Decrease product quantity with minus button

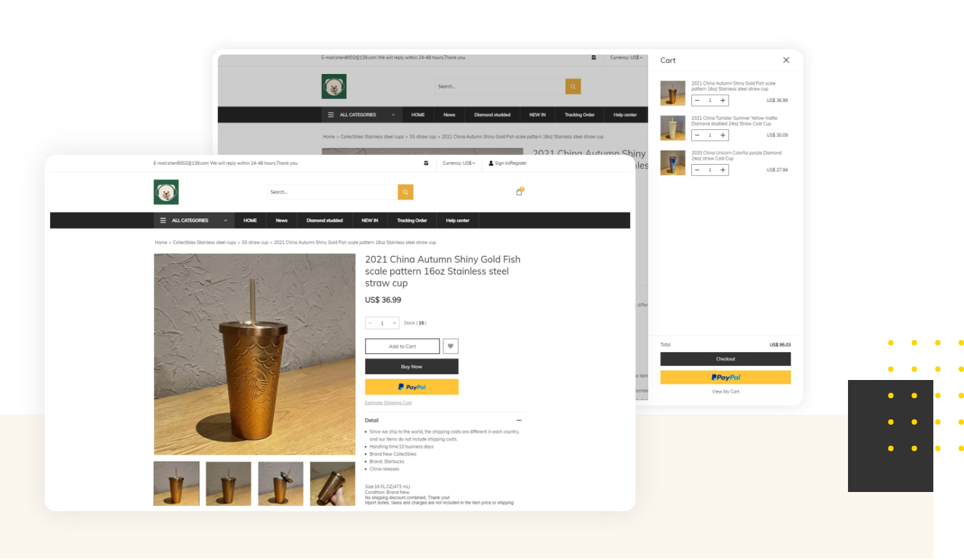click(x=371, y=323)
